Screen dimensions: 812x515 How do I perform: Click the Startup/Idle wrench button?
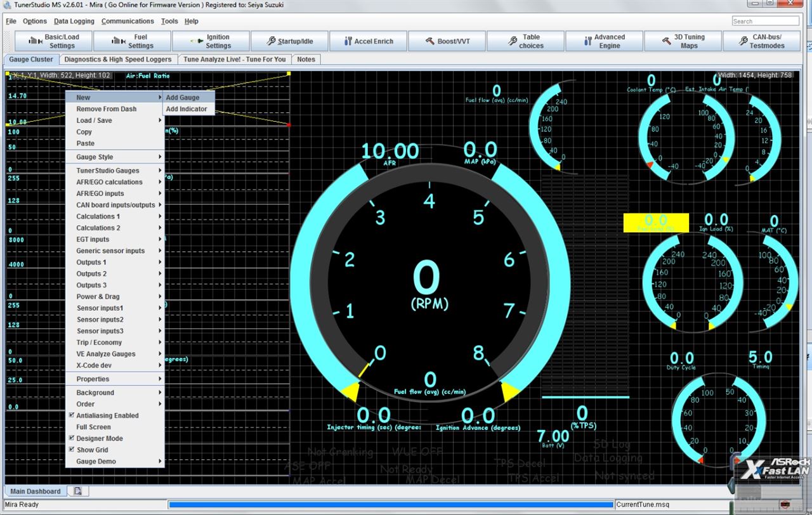click(289, 41)
